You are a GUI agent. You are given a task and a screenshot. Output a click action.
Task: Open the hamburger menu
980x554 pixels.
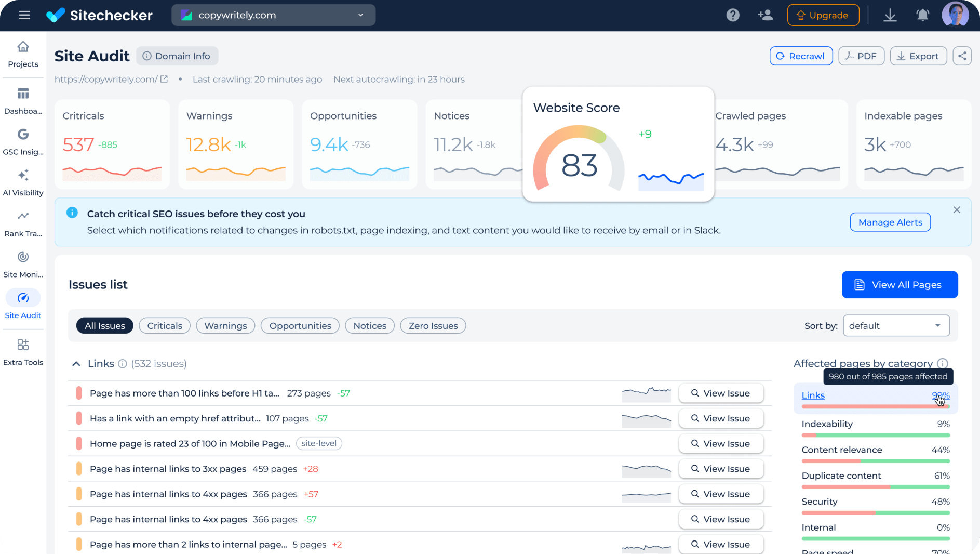(24, 15)
